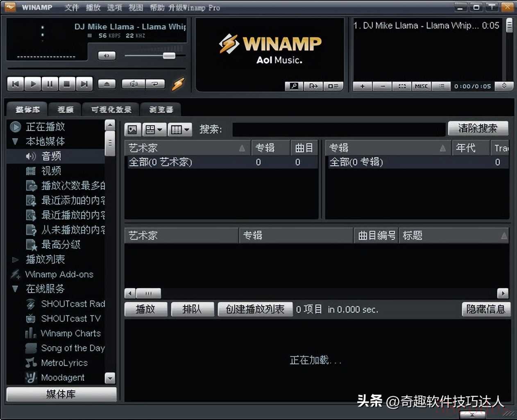517x420 pixels.
Task: Select 音频 under local media
Action: (51, 156)
